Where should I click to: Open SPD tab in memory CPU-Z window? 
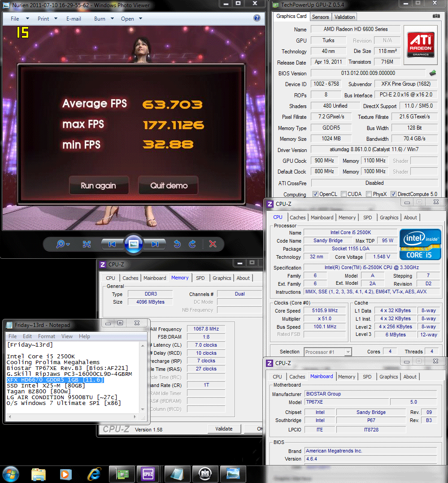tap(200, 278)
